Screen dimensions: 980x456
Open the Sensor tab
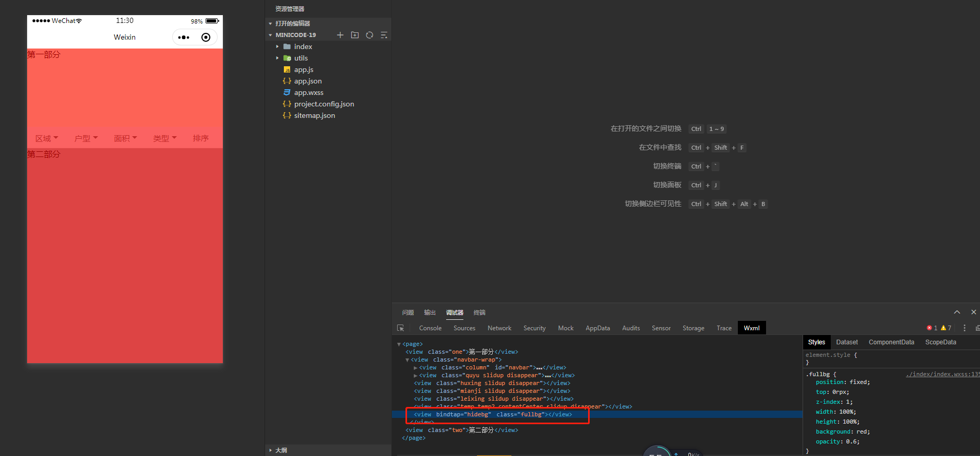tap(661, 328)
